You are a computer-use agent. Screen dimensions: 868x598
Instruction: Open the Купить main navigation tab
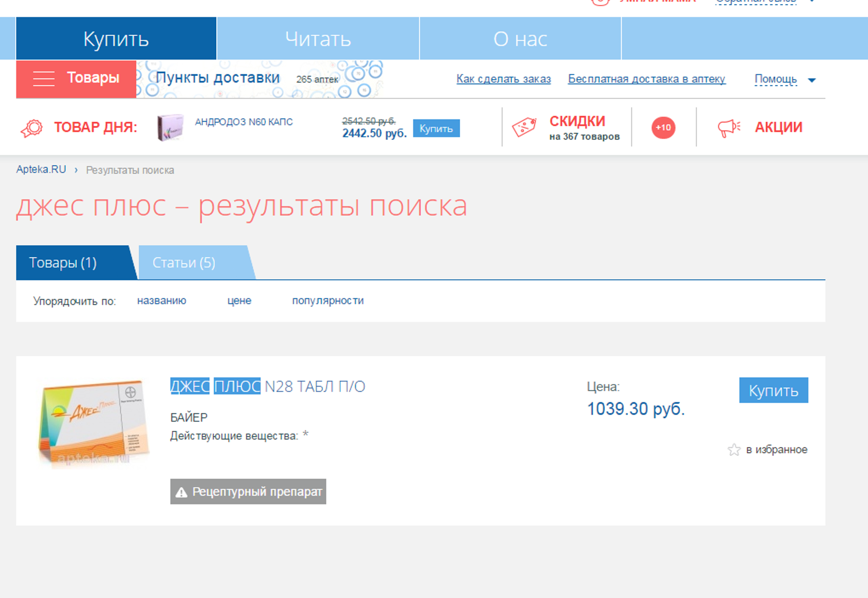[x=116, y=38]
